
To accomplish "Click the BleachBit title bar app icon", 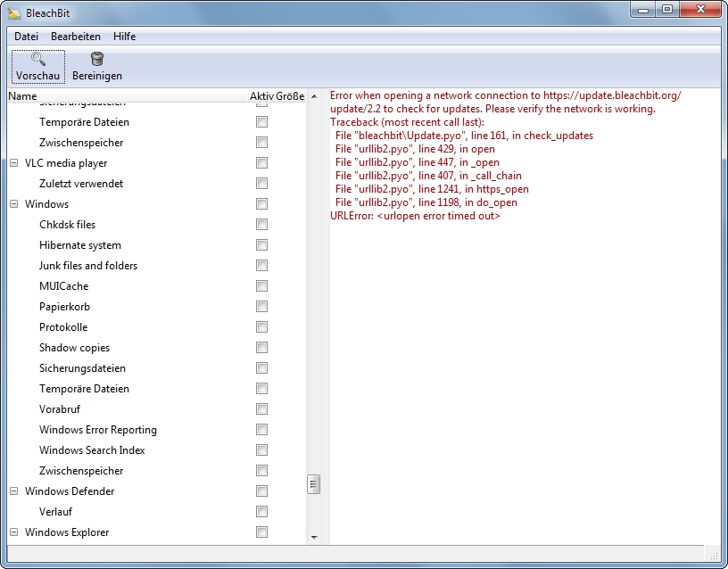I will tap(14, 13).
